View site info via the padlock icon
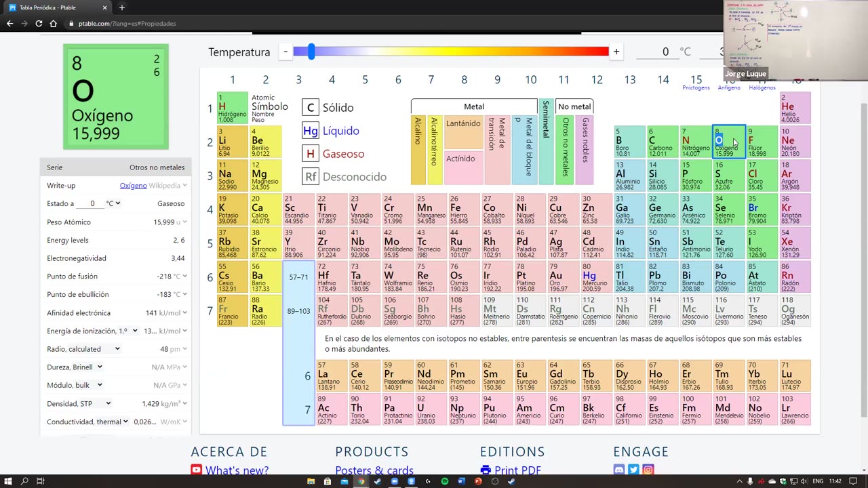This screenshot has width=868, height=488. 71,24
